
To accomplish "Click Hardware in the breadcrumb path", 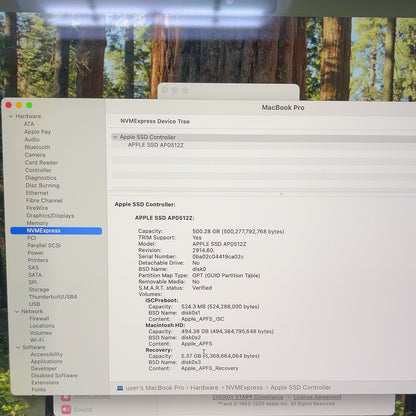I will 204,388.
